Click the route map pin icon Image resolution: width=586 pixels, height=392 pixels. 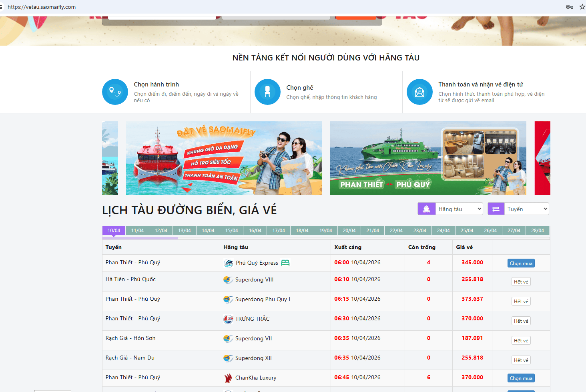point(115,92)
